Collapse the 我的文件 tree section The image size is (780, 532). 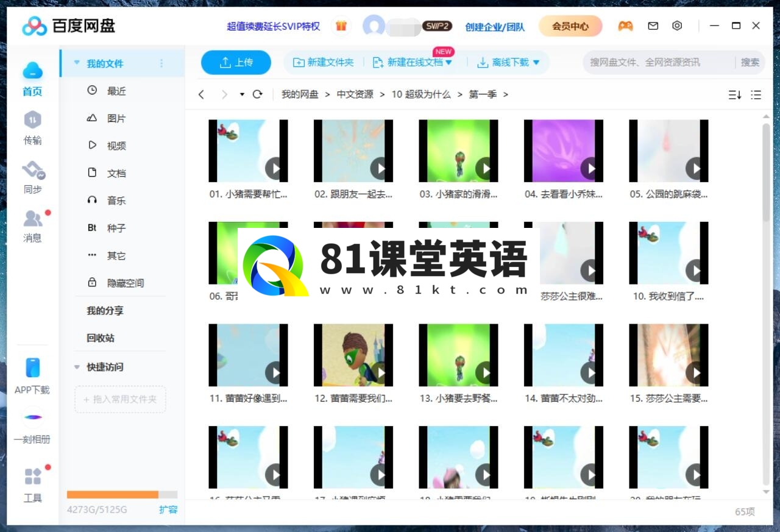click(77, 63)
